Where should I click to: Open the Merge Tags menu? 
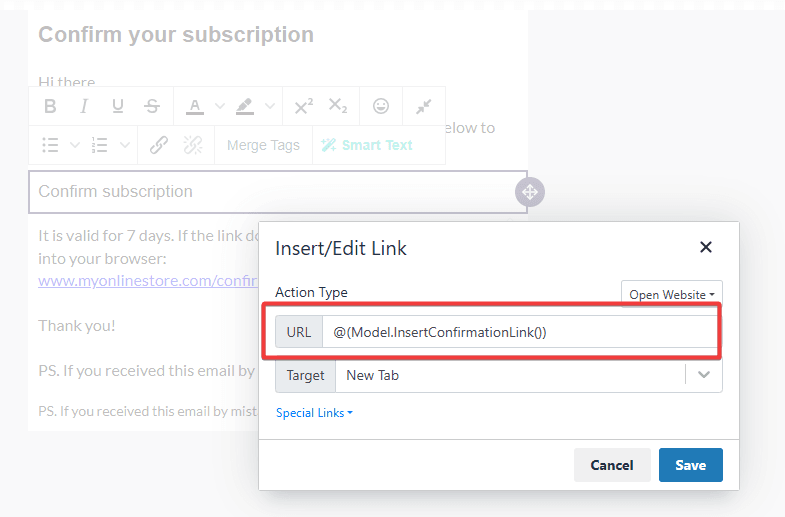point(263,145)
